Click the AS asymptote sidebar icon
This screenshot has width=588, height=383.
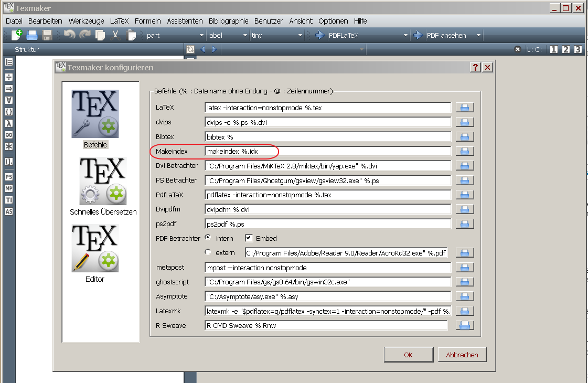coord(9,211)
